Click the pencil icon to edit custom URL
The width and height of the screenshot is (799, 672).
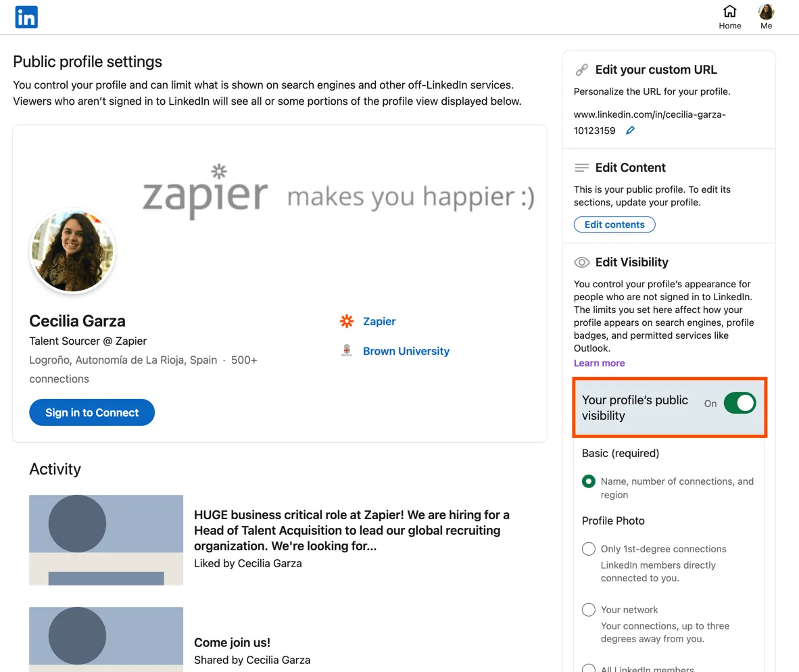(630, 130)
